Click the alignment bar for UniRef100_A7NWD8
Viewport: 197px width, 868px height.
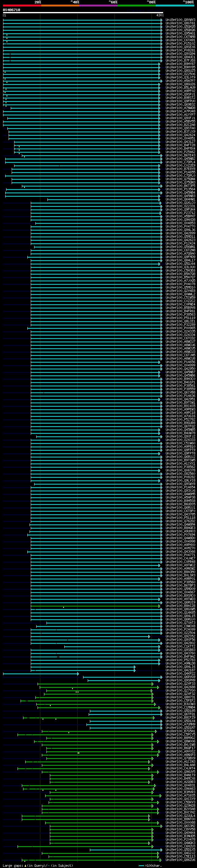point(85,108)
